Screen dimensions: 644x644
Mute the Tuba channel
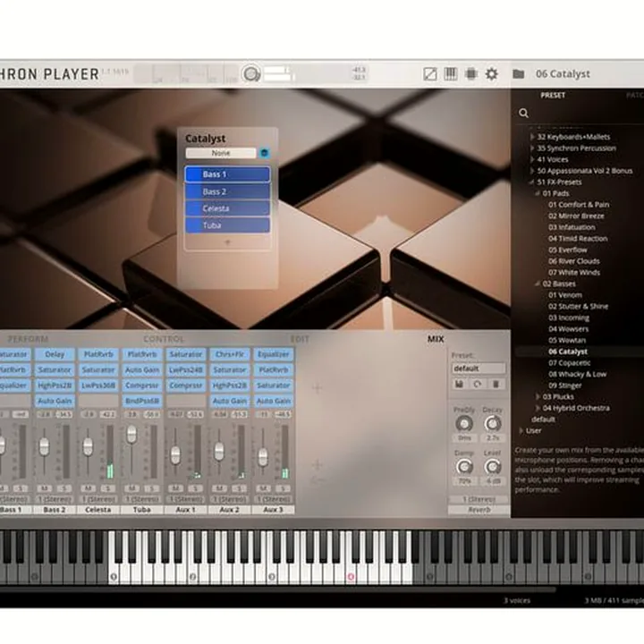pyautogui.click(x=131, y=488)
